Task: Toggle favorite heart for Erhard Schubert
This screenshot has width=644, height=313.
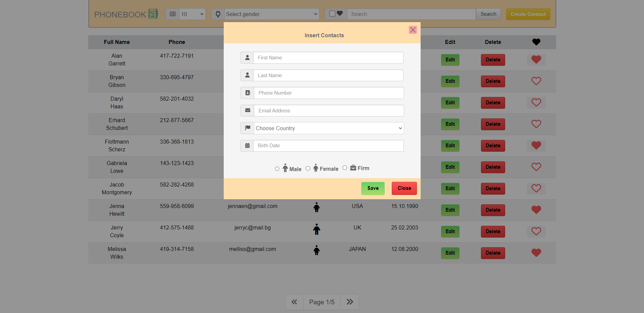Action: 536,124
